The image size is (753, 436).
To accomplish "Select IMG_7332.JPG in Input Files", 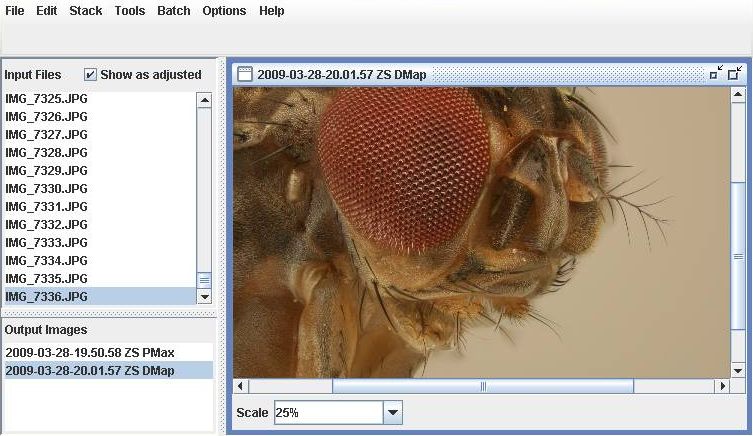I will [100, 225].
